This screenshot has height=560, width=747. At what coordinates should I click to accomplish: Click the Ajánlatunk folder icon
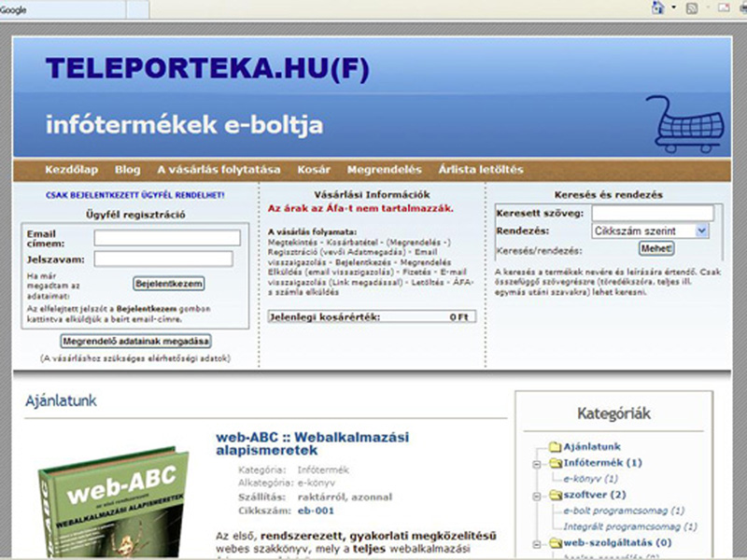[555, 447]
